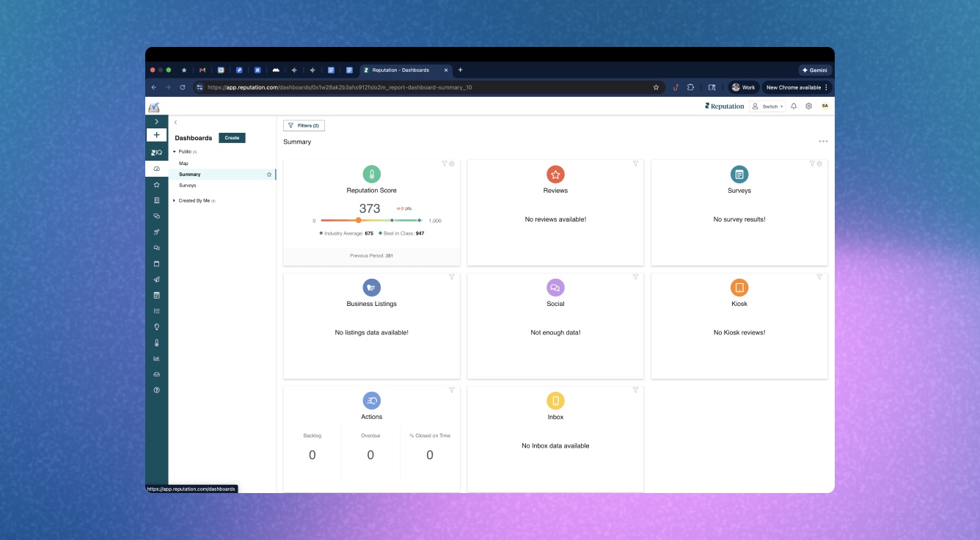
Task: Select the Map dashboard
Action: point(183,164)
